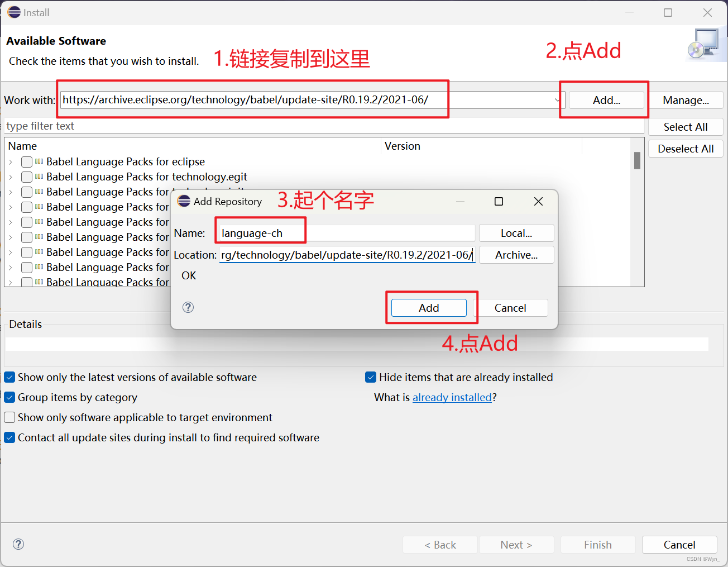Toggle Group items by category
This screenshot has height=567, width=728.
tap(9, 397)
